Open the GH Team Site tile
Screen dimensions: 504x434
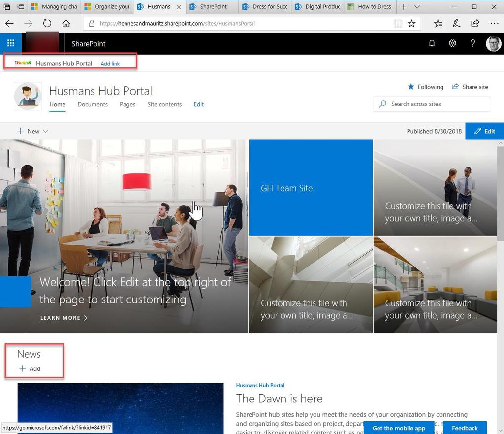pyautogui.click(x=311, y=188)
